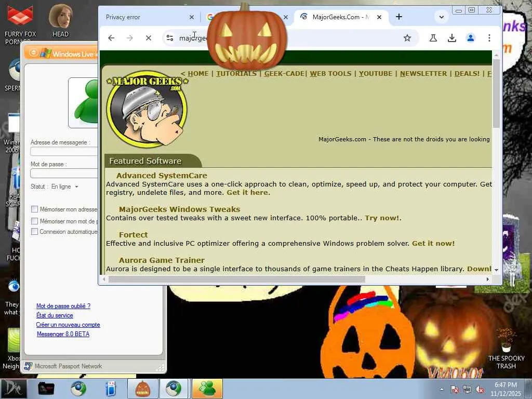This screenshot has height=399, width=532.
Task: Select THE SPOOKY TRASH desktop icon
Action: (x=506, y=349)
